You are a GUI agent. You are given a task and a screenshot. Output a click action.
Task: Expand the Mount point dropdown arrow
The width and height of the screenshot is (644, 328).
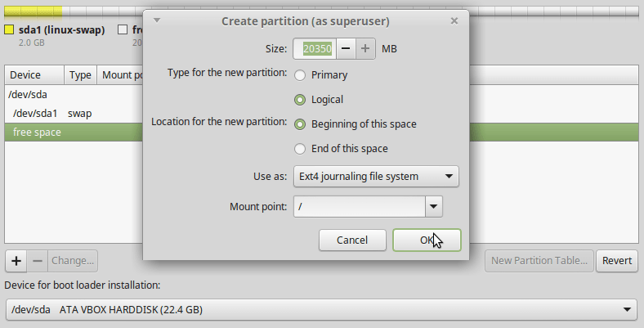pyautogui.click(x=434, y=207)
